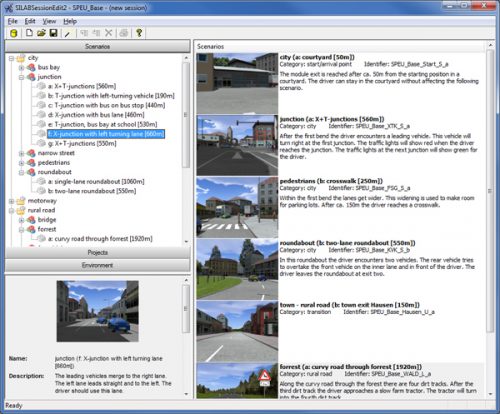Click the junction preview image in details pane
Screen dimensions: 500x414
point(97,311)
